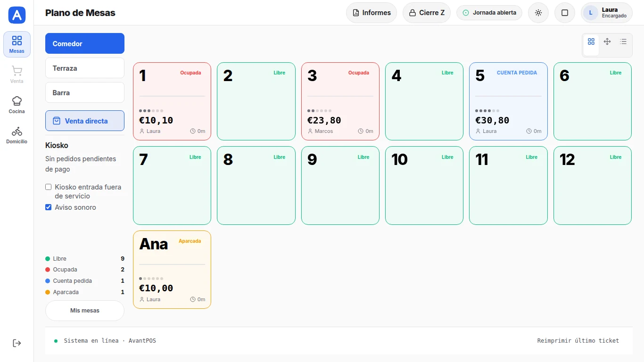
Task: Open occupied table 3 by Marcos
Action: tap(340, 101)
